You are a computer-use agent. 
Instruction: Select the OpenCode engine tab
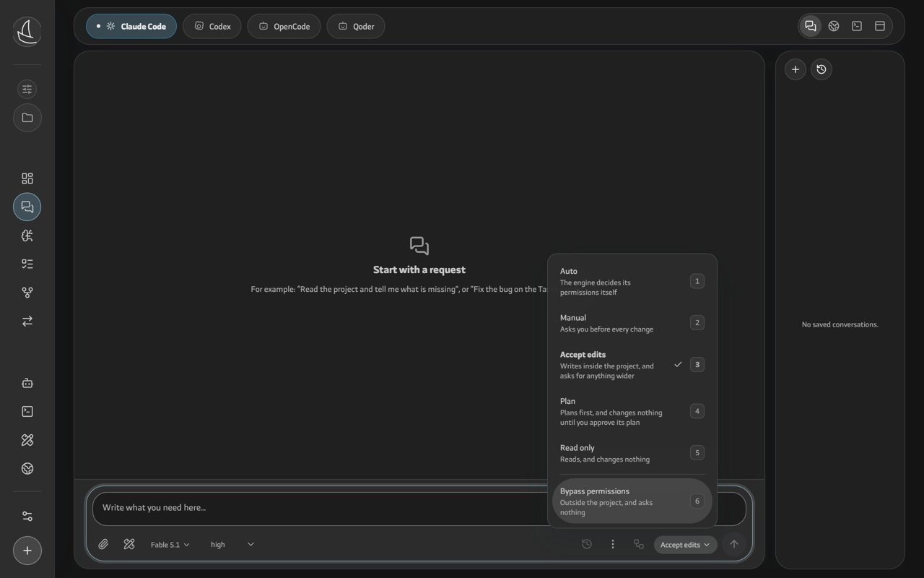[284, 26]
